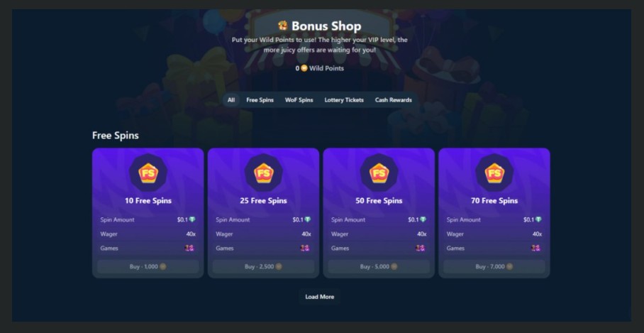The height and width of the screenshot is (333, 644).
Task: Click the Load More button
Action: 320,297
